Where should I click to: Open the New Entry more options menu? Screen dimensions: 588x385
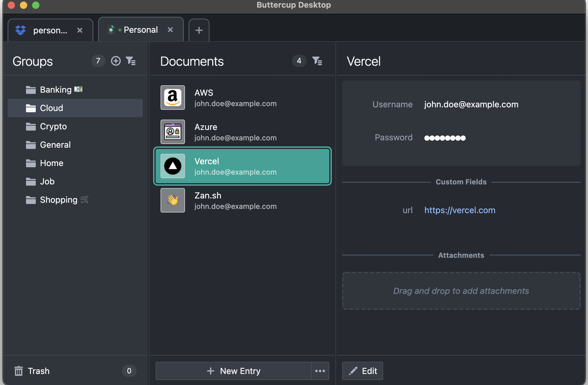320,371
